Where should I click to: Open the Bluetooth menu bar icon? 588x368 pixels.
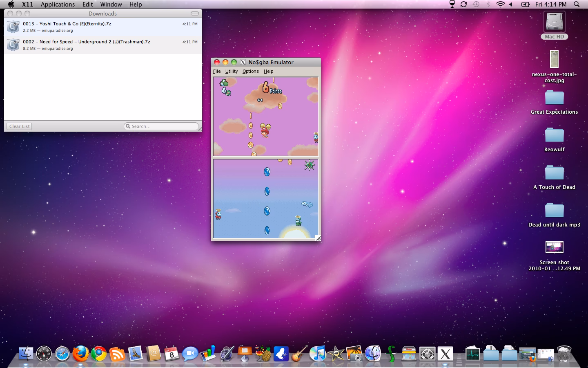pyautogui.click(x=488, y=4)
